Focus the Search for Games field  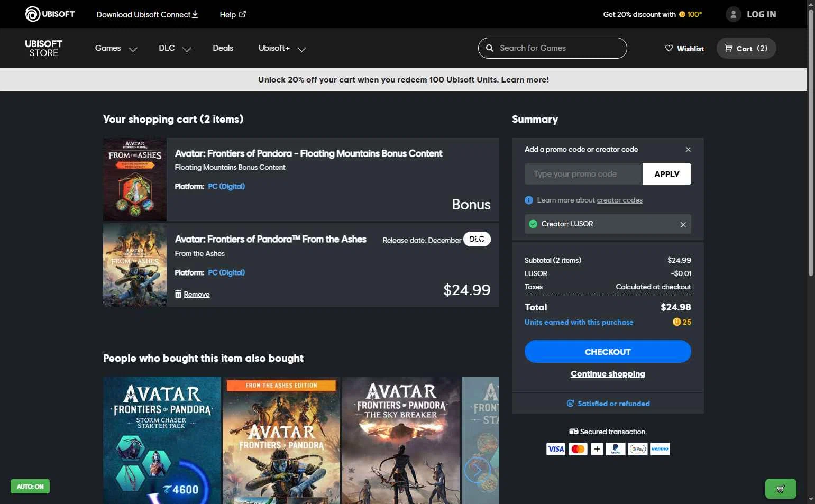pyautogui.click(x=553, y=48)
